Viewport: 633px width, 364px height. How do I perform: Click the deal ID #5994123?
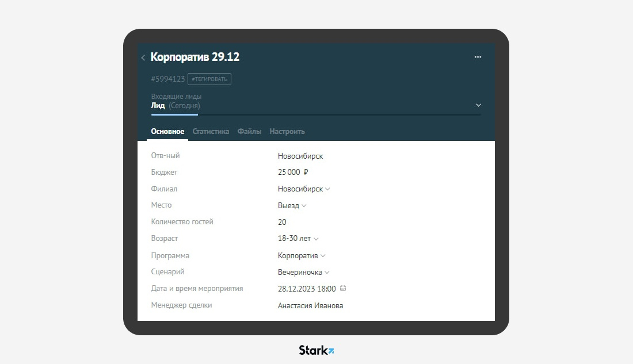click(168, 79)
